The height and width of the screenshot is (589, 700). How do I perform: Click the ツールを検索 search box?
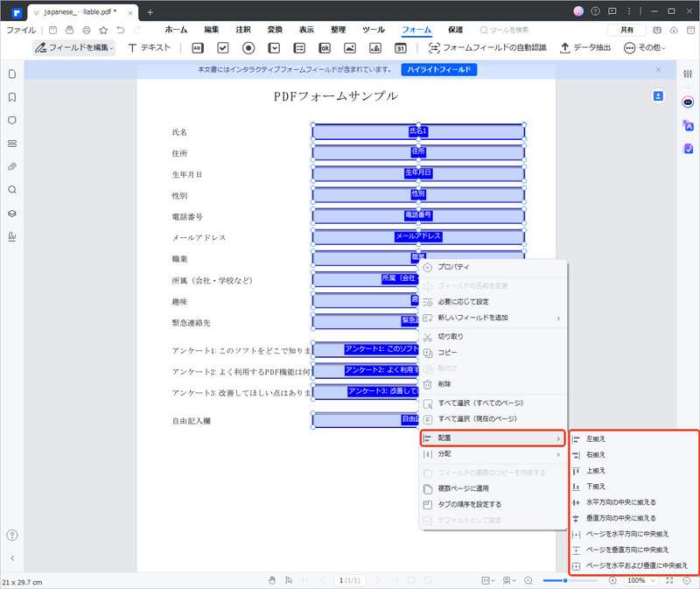(x=505, y=30)
